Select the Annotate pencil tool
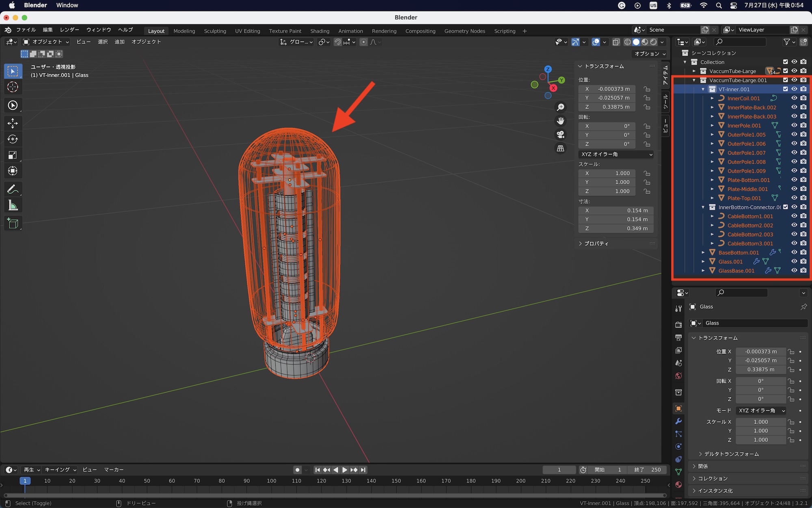812x508 pixels. [13, 189]
